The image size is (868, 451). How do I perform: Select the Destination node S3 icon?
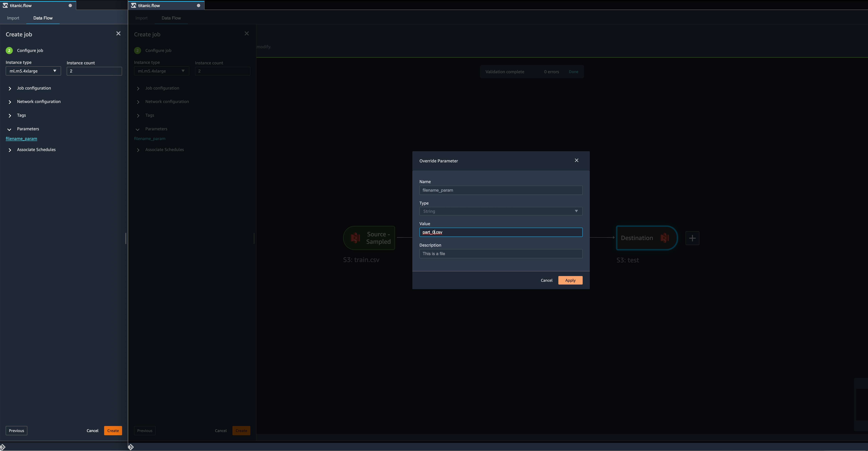pyautogui.click(x=664, y=238)
